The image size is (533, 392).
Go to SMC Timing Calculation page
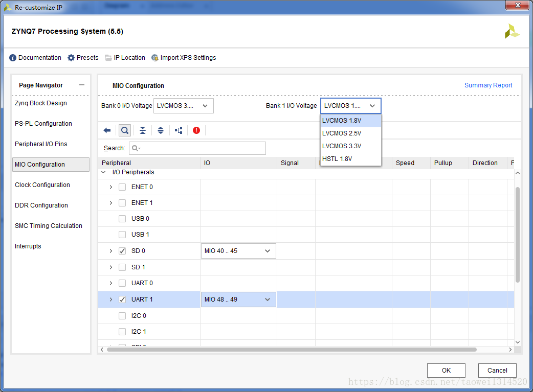coord(49,226)
